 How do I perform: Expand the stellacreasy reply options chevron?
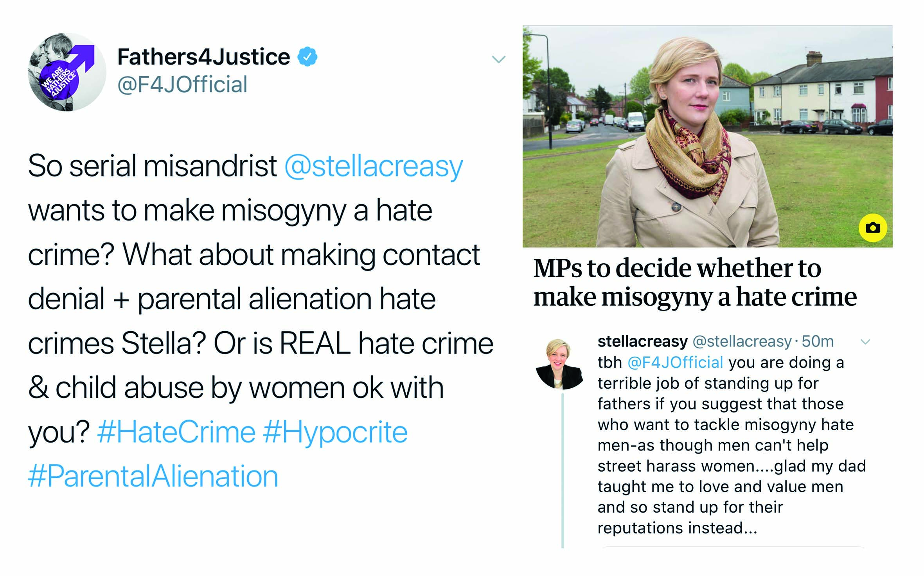(x=866, y=342)
